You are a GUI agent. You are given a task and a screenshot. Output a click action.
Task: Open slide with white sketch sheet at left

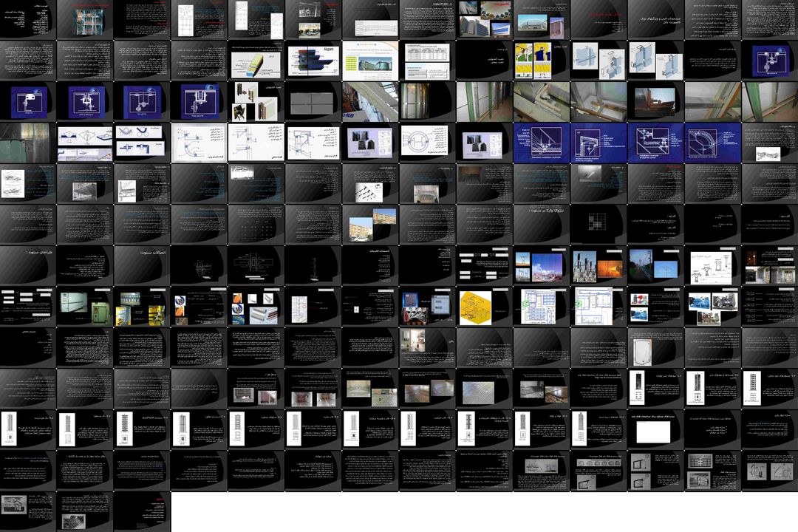28,184
